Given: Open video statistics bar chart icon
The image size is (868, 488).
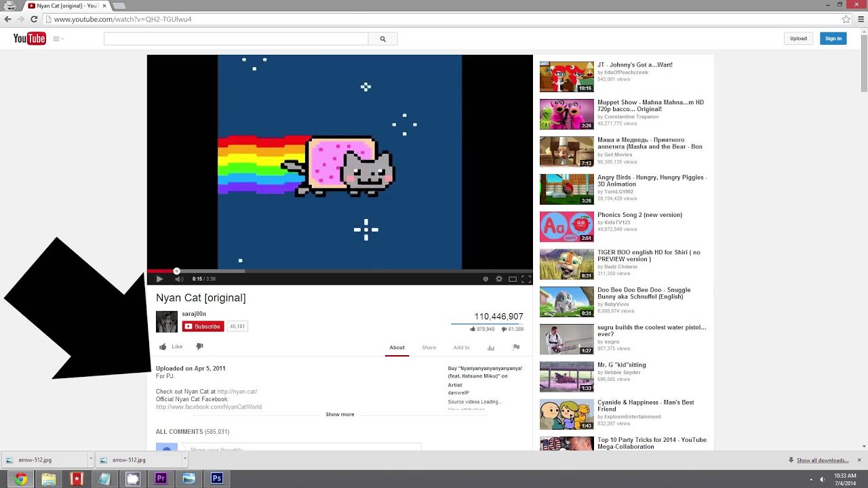Looking at the screenshot, I should [x=491, y=348].
